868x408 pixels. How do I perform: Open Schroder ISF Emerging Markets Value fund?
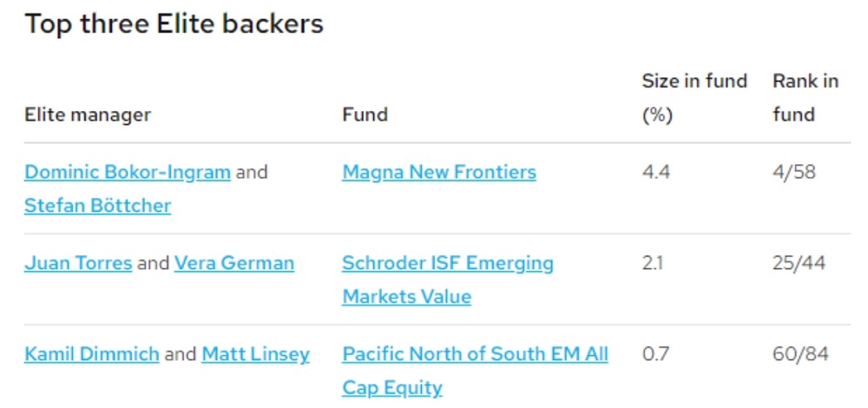pyautogui.click(x=448, y=280)
